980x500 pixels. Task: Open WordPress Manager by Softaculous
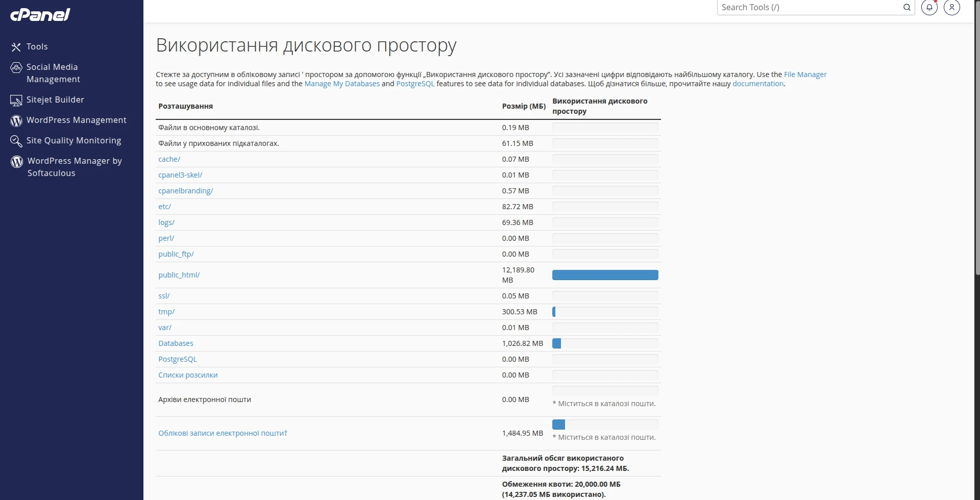tap(75, 166)
